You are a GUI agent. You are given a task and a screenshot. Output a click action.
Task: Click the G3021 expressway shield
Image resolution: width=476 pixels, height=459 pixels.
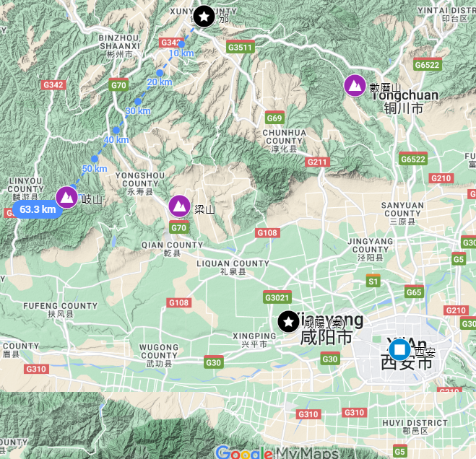point(277,297)
